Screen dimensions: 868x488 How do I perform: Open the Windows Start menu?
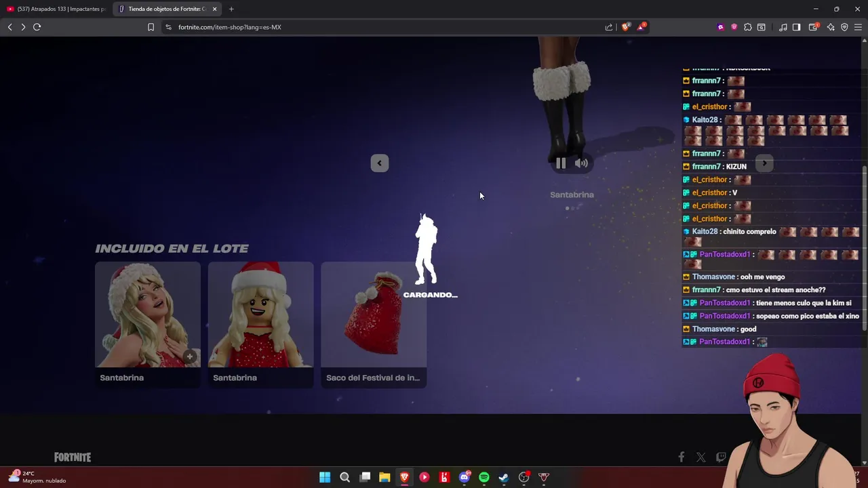coord(325,477)
